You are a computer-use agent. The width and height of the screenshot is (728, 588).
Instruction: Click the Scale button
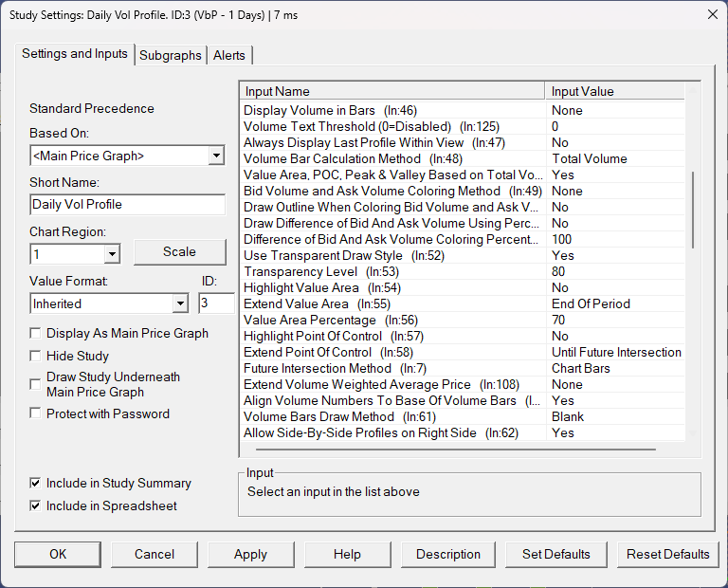coord(180,251)
